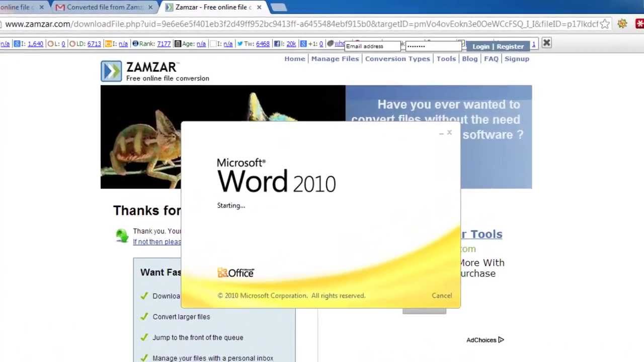Open Manage Files in the site navigation
Viewport: 644px width, 362px height.
335,59
